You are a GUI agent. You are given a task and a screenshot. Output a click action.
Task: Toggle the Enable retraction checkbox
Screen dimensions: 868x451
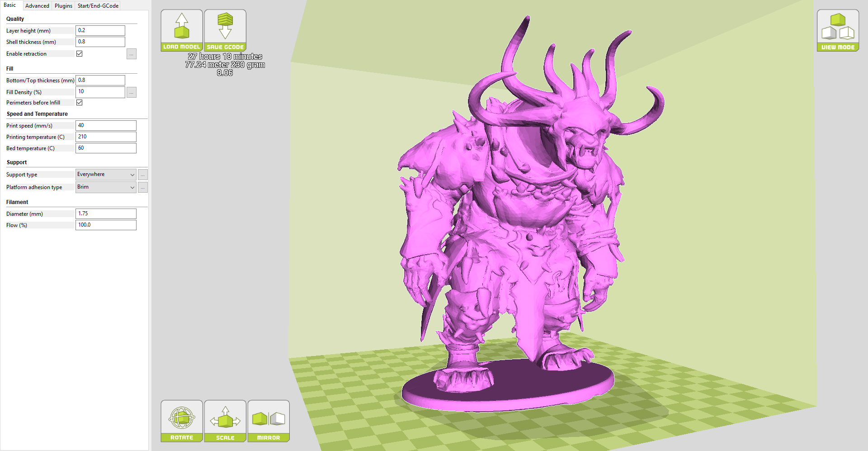pyautogui.click(x=80, y=54)
